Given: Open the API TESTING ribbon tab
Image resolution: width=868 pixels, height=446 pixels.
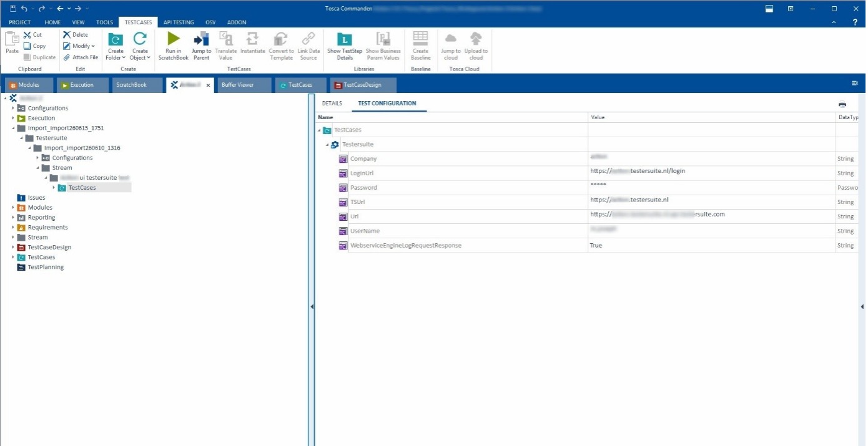Looking at the screenshot, I should coord(179,22).
